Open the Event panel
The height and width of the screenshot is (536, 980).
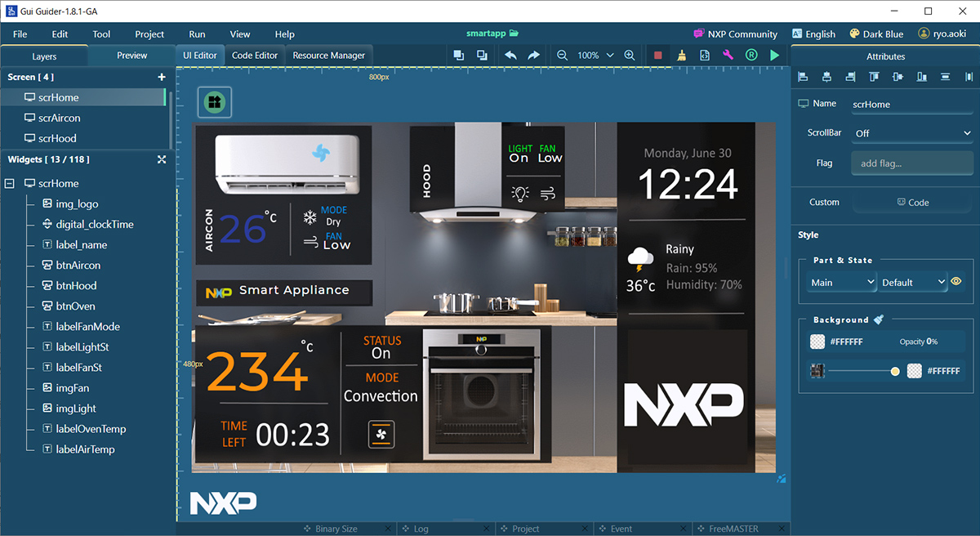pos(615,529)
